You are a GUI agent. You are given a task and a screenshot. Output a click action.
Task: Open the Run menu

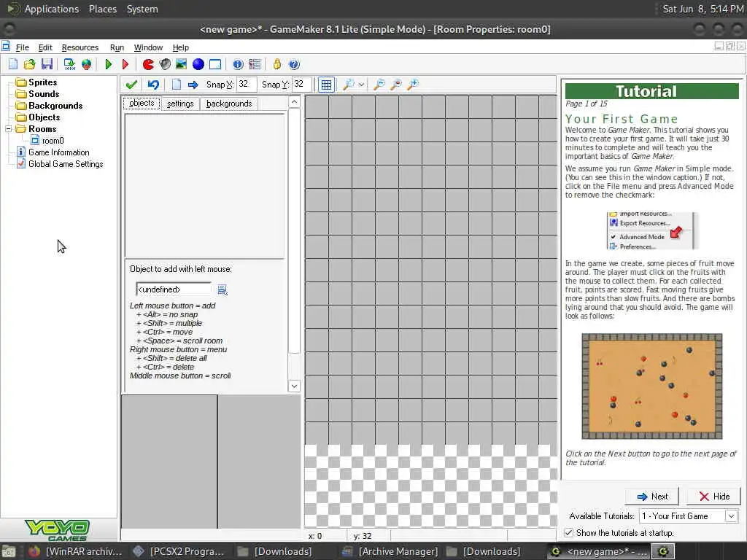(x=117, y=47)
